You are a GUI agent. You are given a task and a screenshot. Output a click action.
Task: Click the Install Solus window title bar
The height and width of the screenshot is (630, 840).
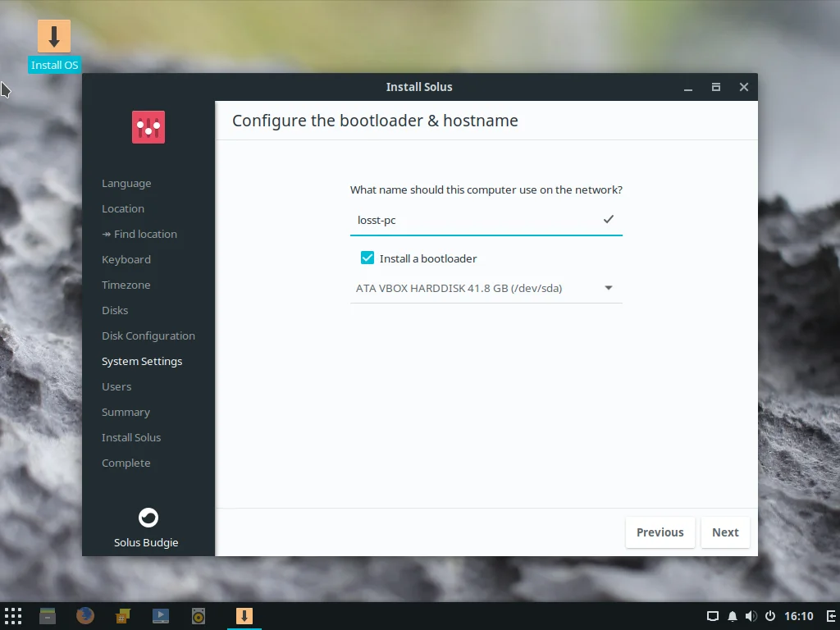coord(419,87)
